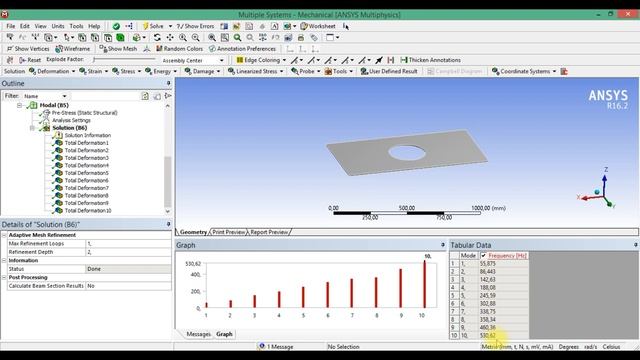Viewport: 640px width, 360px height.
Task: Open the Help menu
Action: click(x=94, y=26)
